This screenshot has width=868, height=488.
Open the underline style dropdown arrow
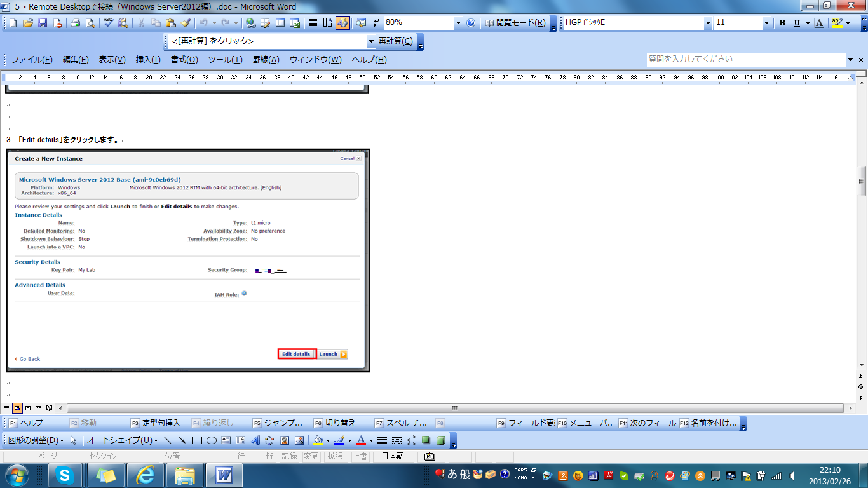[807, 23]
